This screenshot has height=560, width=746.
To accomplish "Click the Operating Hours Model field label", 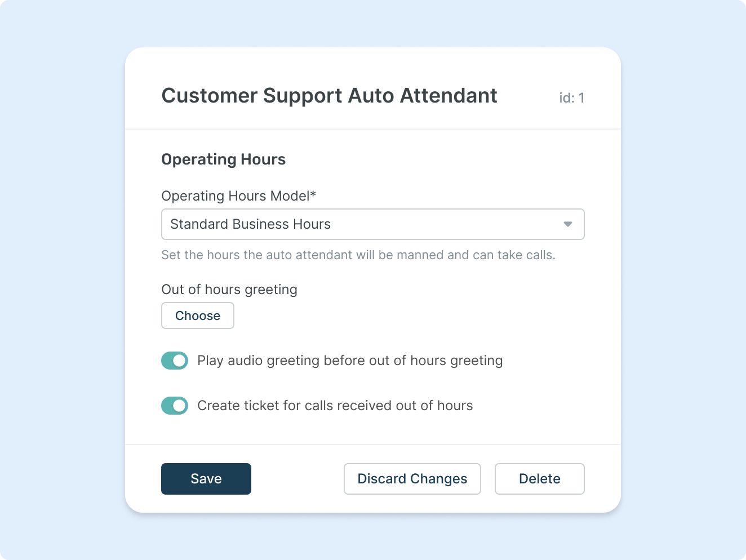I will [238, 196].
